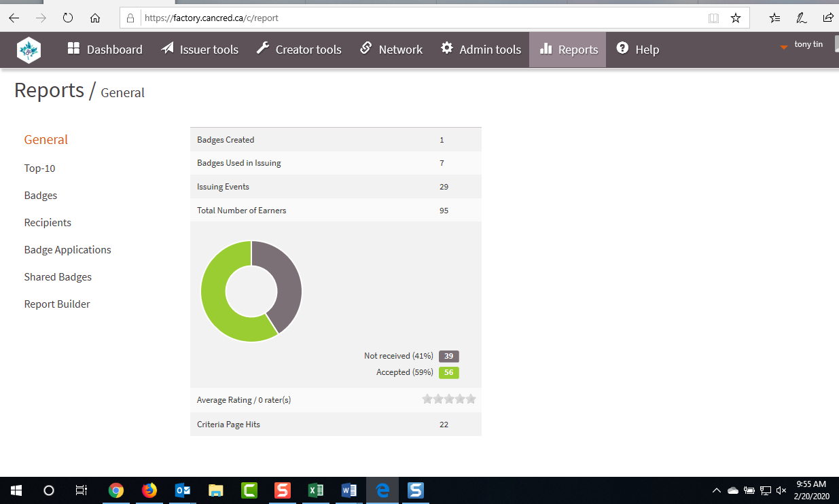Click the green Accepted 56 legend swatch
This screenshot has width=839, height=504.
pyautogui.click(x=448, y=372)
